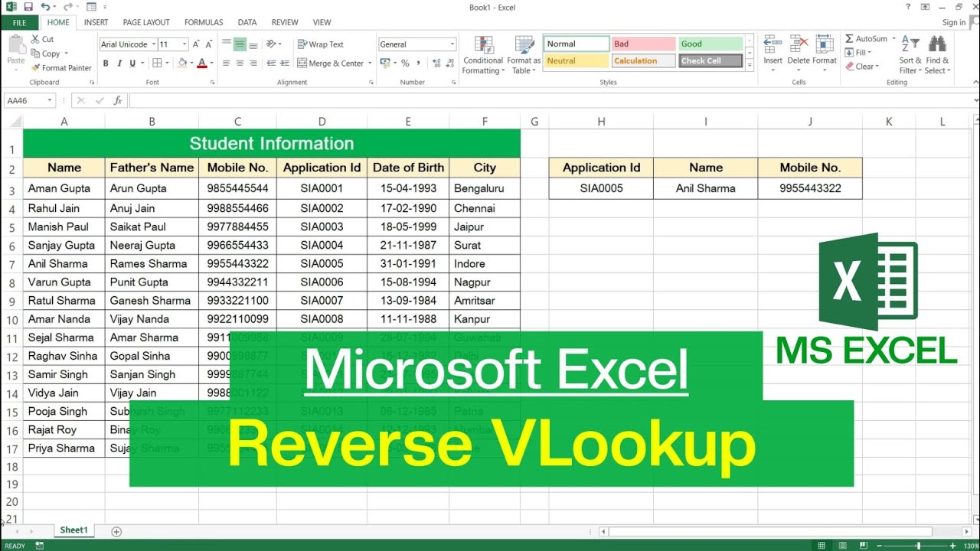This screenshot has width=980, height=551.
Task: Open the font name dropdown
Action: pyautogui.click(x=154, y=44)
